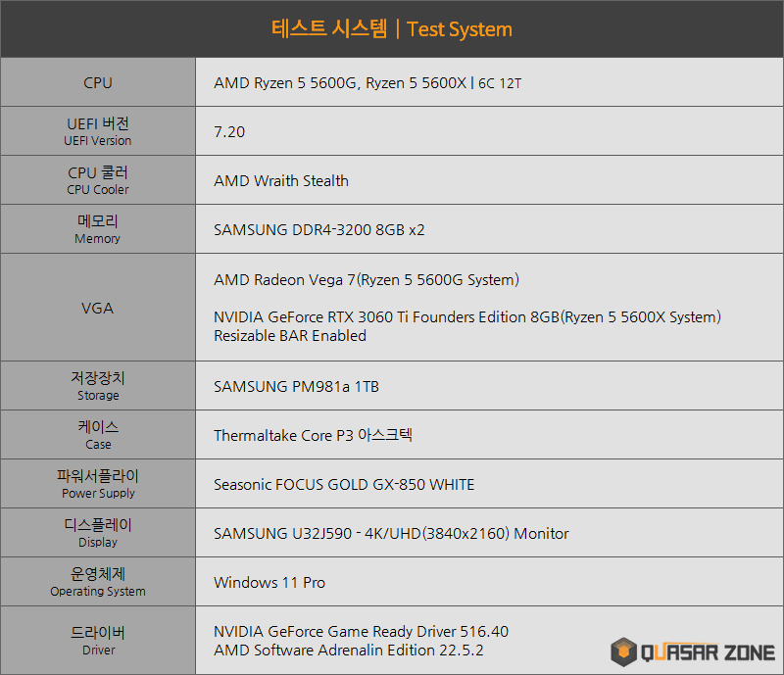Click the Test System title heading
The image size is (784, 675).
pyautogui.click(x=391, y=29)
